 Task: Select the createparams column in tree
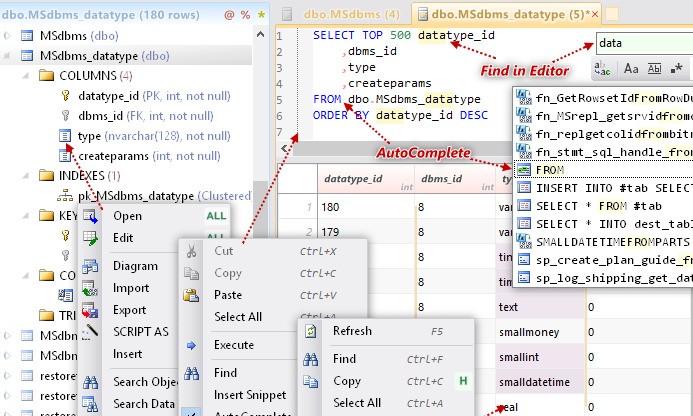click(149, 156)
